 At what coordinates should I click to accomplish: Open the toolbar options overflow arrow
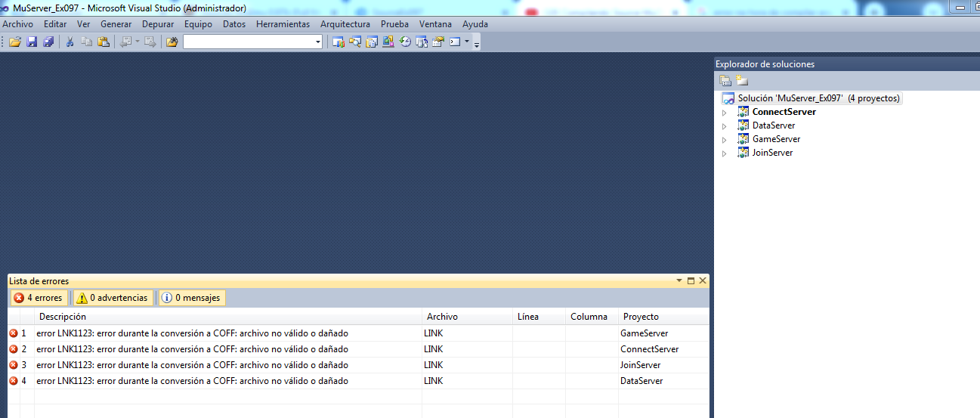click(477, 44)
